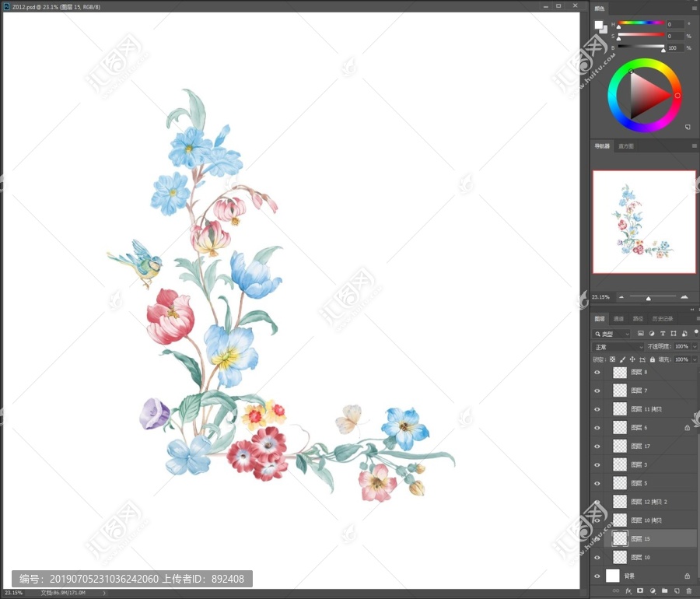The image size is (700, 599).
Task: Open the status bar info arrow
Action: [x=104, y=594]
